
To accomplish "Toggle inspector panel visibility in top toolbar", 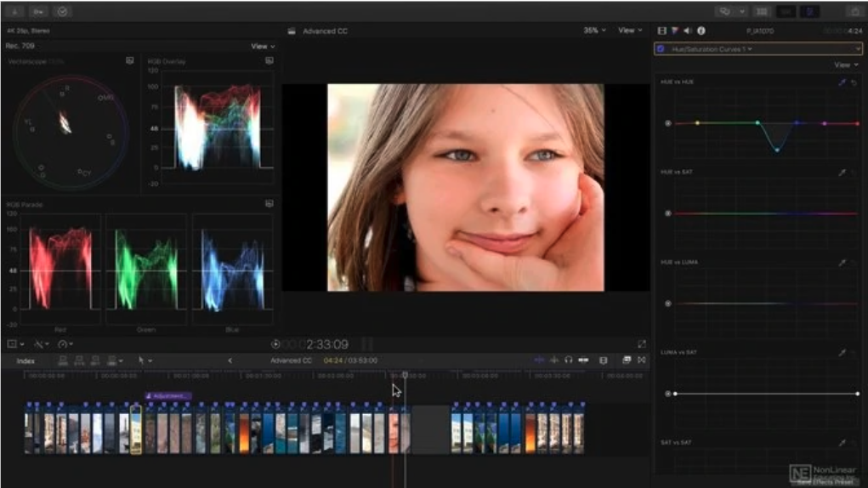I will click(809, 11).
